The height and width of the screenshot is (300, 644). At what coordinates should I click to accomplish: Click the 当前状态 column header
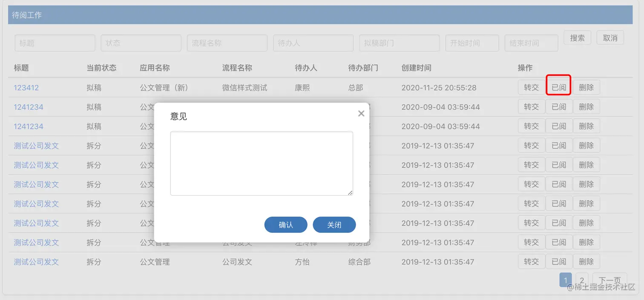tap(101, 68)
